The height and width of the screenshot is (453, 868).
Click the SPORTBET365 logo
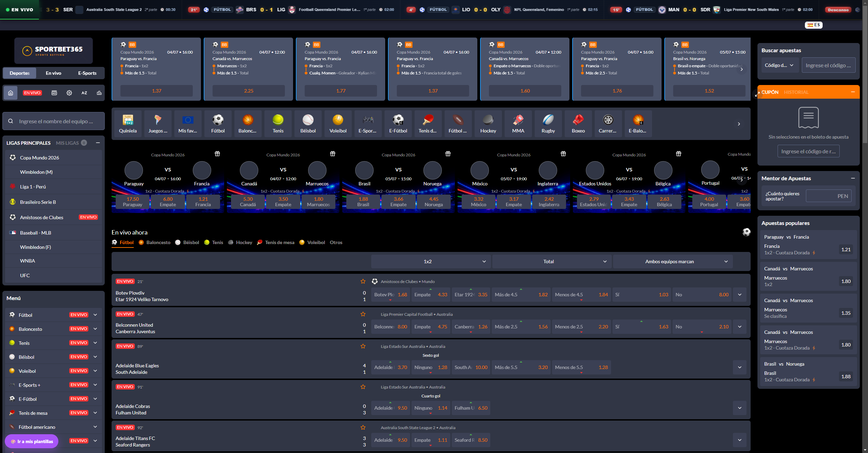coord(54,51)
